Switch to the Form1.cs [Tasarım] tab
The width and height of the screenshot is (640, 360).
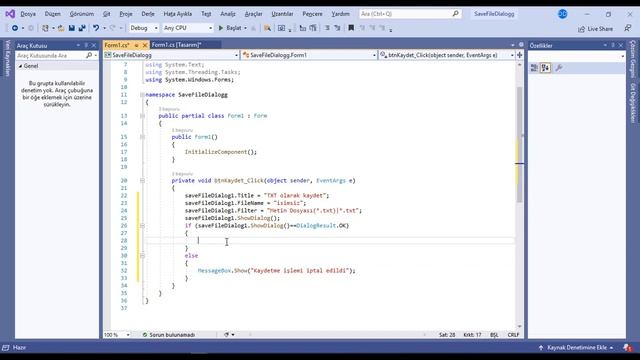[177, 45]
